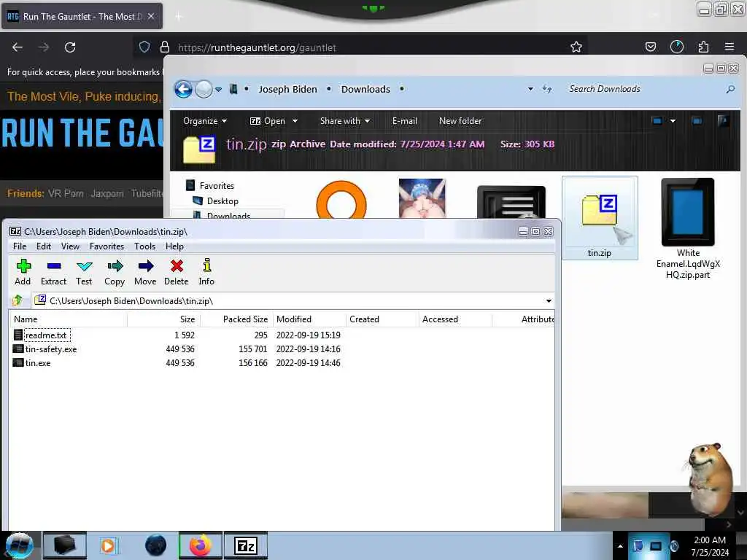The height and width of the screenshot is (560, 747).
Task: Click the Info toolbar icon
Action: (x=206, y=272)
